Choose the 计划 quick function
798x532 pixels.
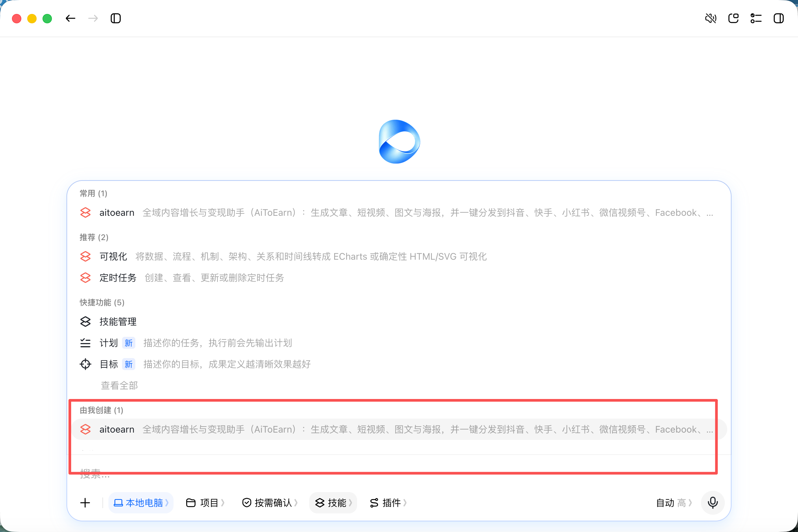399,343
